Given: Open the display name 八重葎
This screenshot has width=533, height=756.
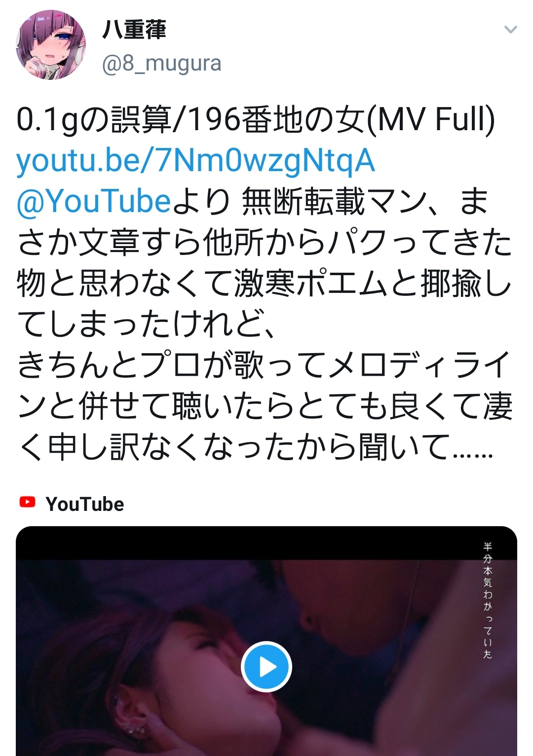Looking at the screenshot, I should pos(134,30).
